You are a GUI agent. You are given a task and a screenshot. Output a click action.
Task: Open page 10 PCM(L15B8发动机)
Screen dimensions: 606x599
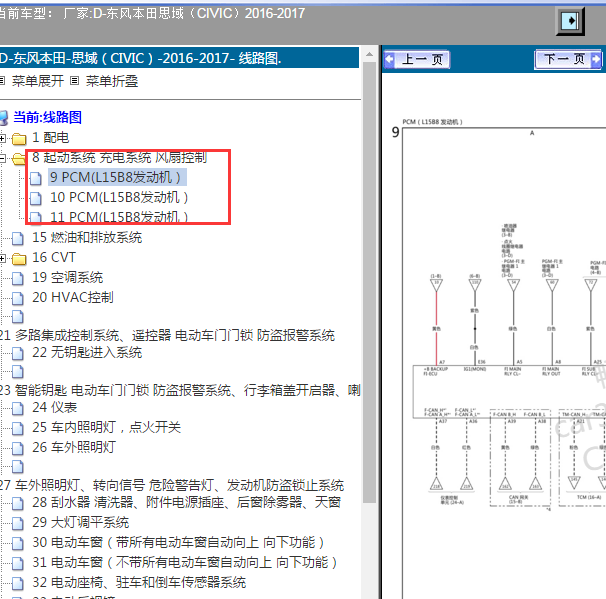pos(119,197)
